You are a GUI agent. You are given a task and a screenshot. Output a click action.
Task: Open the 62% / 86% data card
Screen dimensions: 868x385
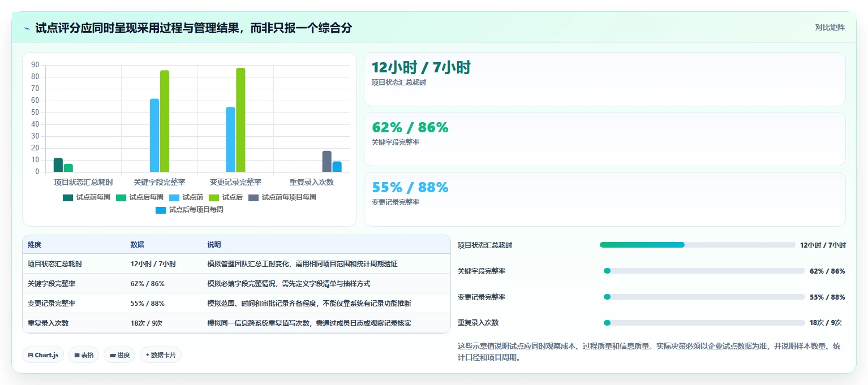tap(605, 139)
